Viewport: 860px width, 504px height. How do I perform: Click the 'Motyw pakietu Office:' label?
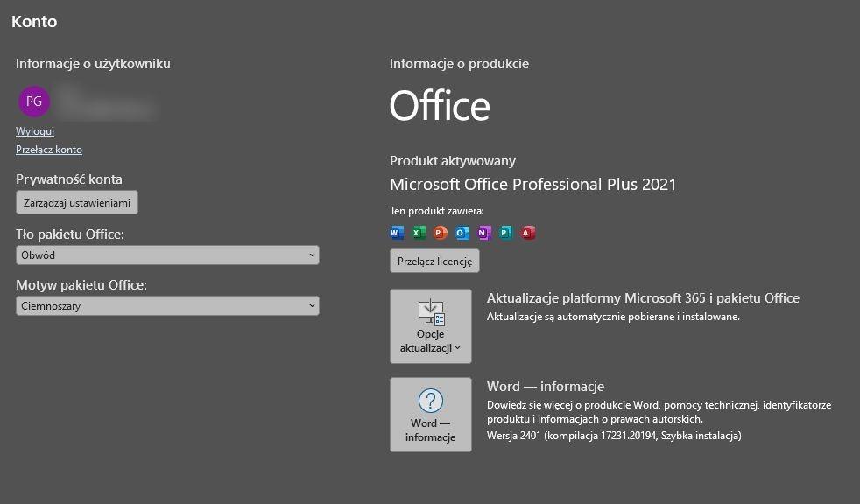81,285
